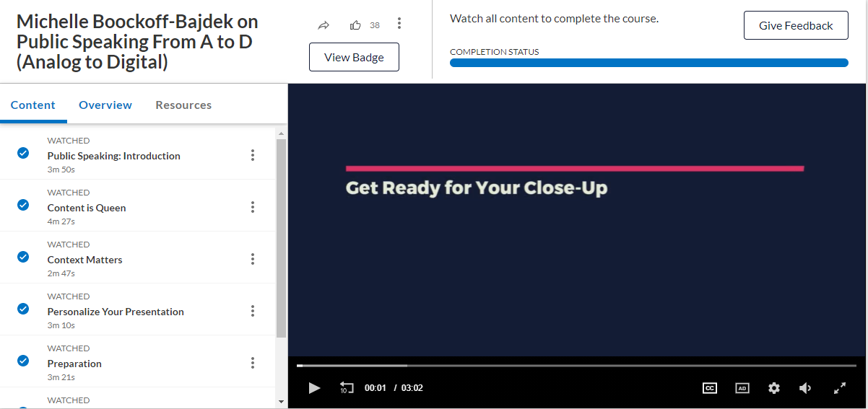Open options menu for Preparation
The height and width of the screenshot is (409, 868).
coord(253,363)
